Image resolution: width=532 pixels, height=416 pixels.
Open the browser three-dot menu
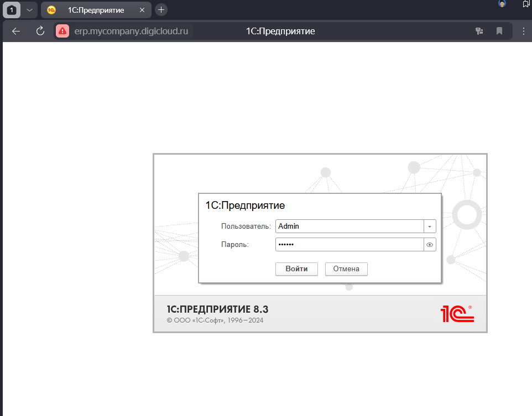[523, 31]
